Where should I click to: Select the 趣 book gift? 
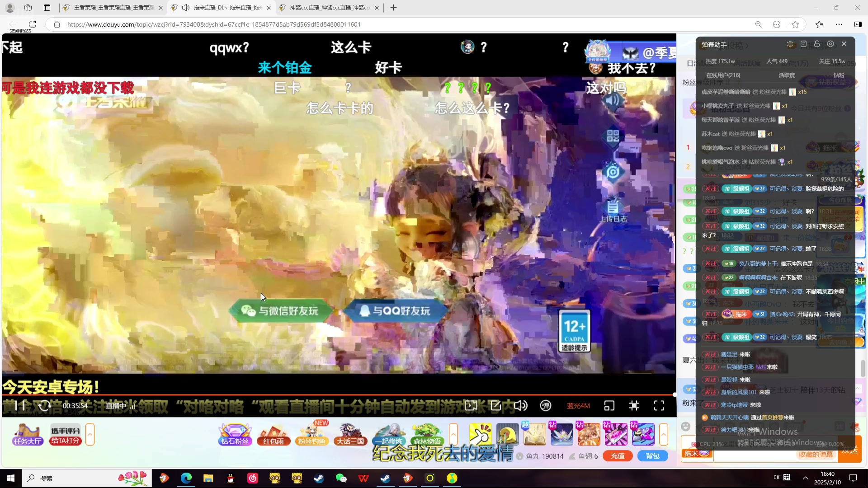pos(535,434)
